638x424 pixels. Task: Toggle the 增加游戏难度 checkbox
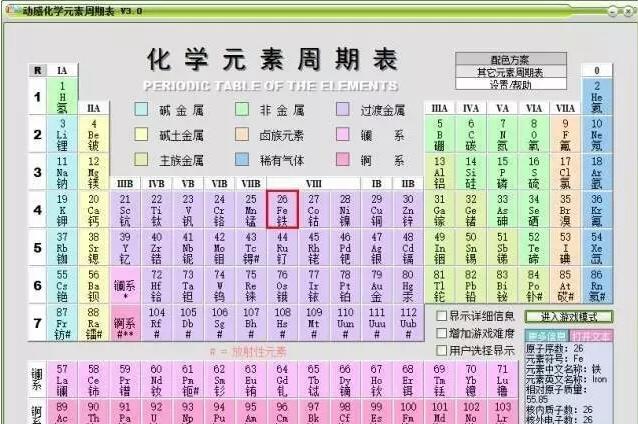442,333
